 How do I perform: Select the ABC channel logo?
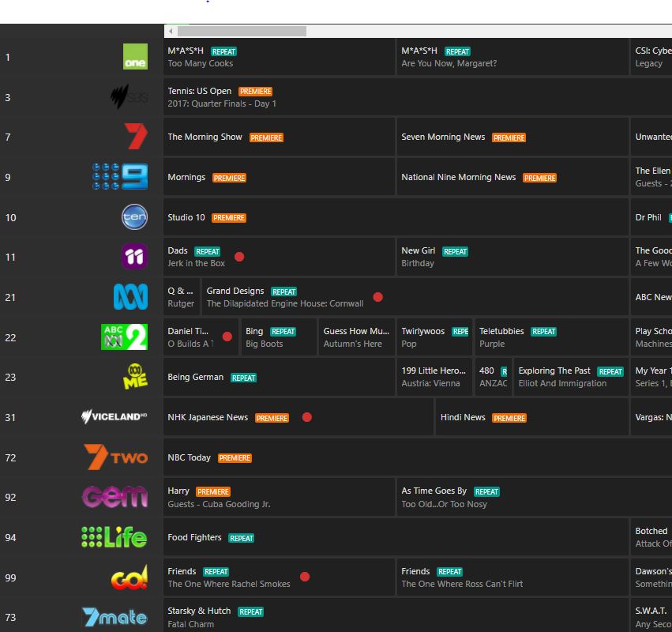coord(130,297)
